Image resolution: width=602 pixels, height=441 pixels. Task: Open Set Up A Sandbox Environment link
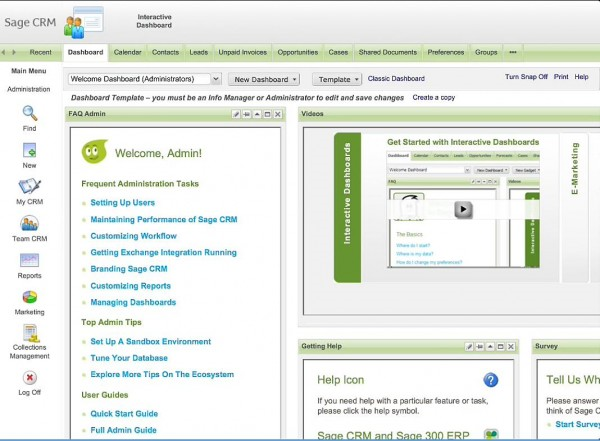150,342
